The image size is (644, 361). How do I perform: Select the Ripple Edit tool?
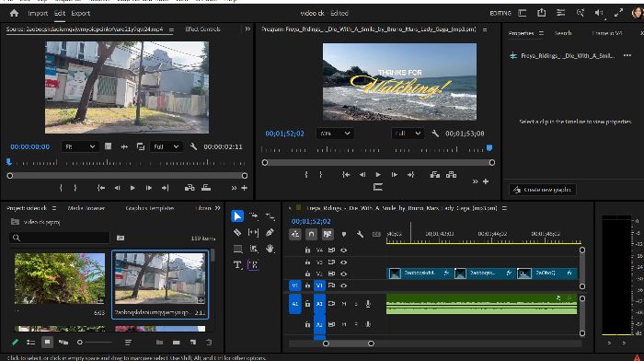270,216
